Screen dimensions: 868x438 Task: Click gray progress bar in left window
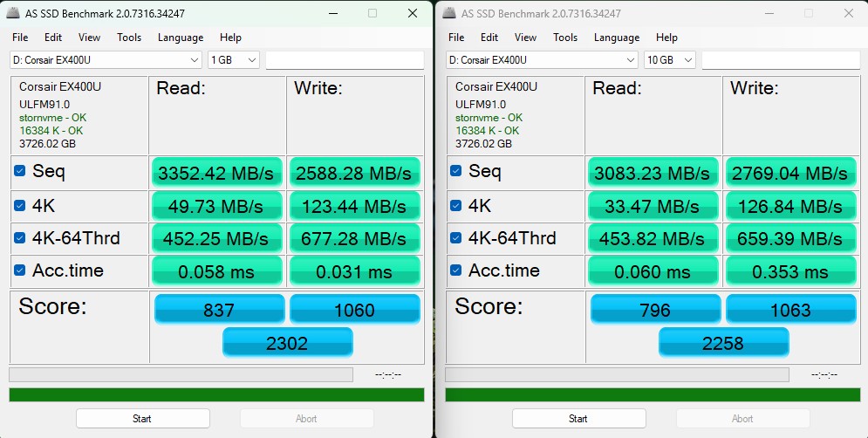[181, 375]
